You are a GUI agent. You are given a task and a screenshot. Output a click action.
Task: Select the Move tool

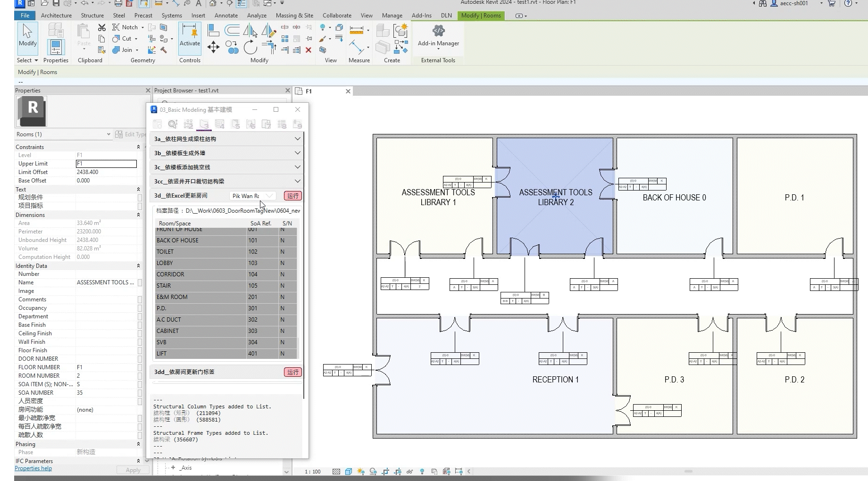click(213, 47)
